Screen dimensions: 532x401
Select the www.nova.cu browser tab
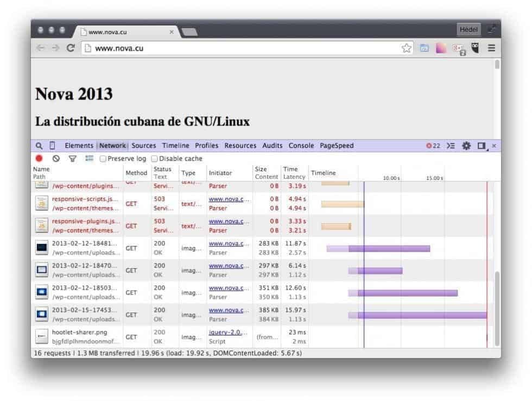pos(125,32)
